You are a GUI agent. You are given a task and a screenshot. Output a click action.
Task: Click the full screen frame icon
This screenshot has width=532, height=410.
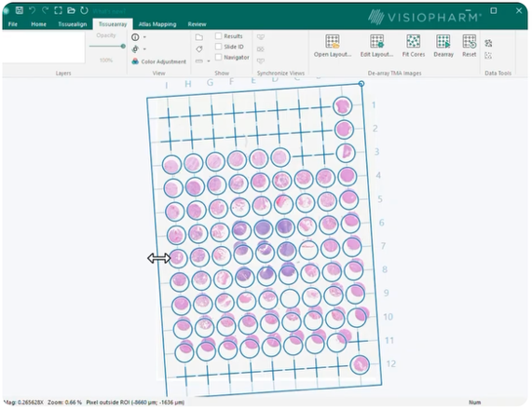tap(58, 10)
